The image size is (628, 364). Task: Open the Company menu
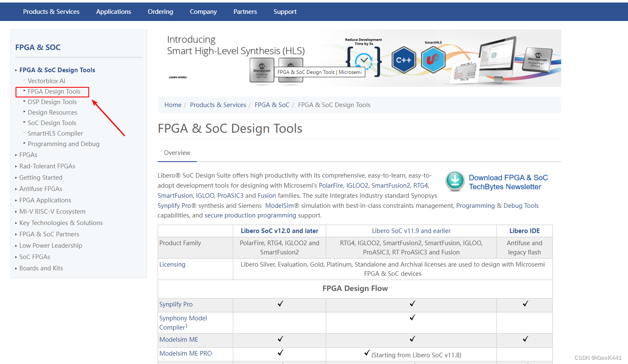[x=203, y=12]
